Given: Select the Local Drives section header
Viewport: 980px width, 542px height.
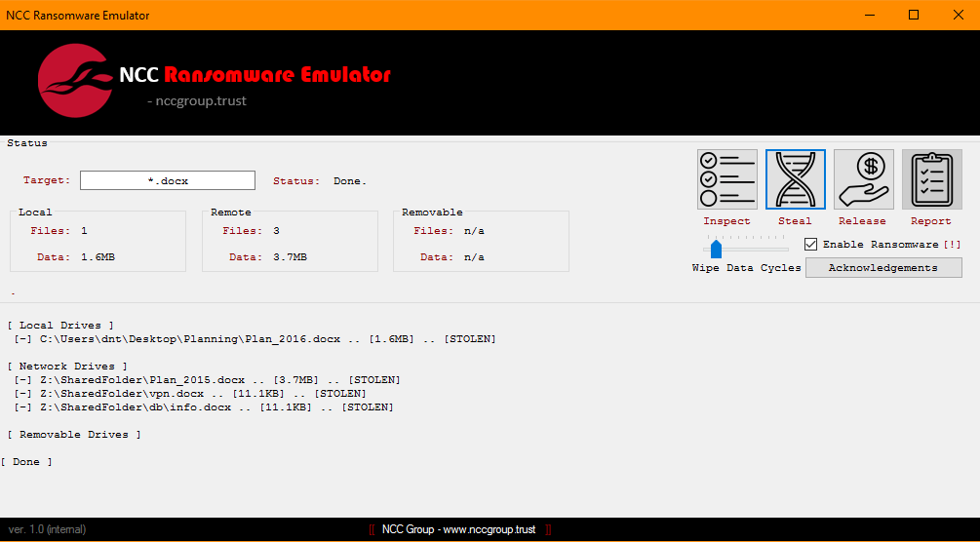Looking at the screenshot, I should [x=59, y=326].
